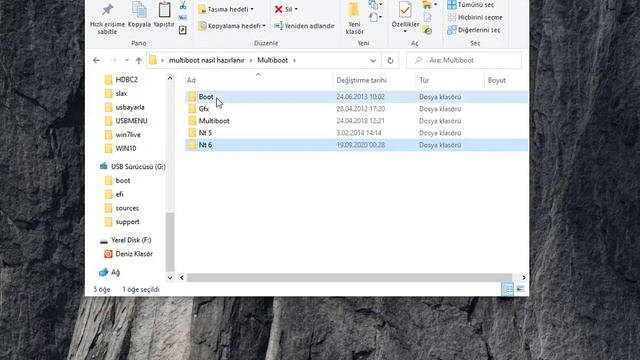The image size is (640, 360).
Task: Select the Multiboot folder in file list
Action: pos(356,121)
